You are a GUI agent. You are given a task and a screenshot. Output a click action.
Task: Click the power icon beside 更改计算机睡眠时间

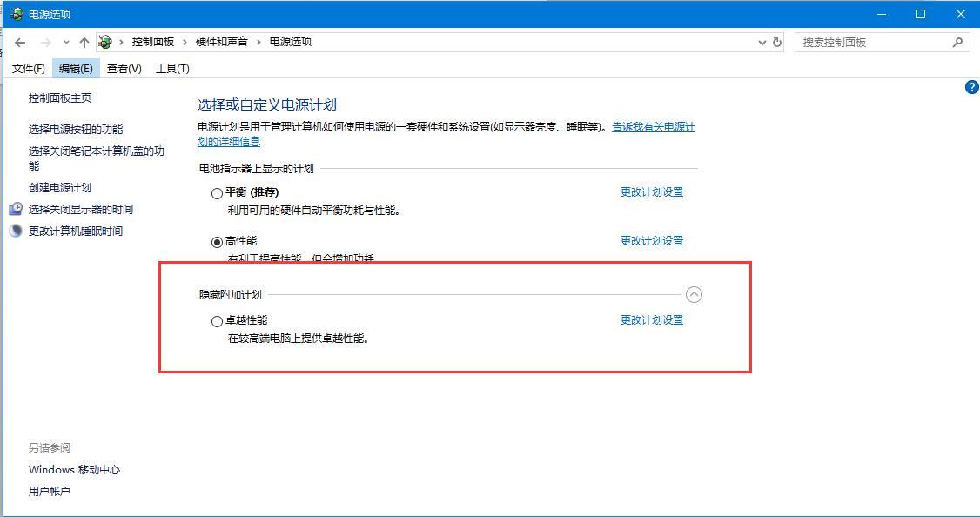click(13, 231)
